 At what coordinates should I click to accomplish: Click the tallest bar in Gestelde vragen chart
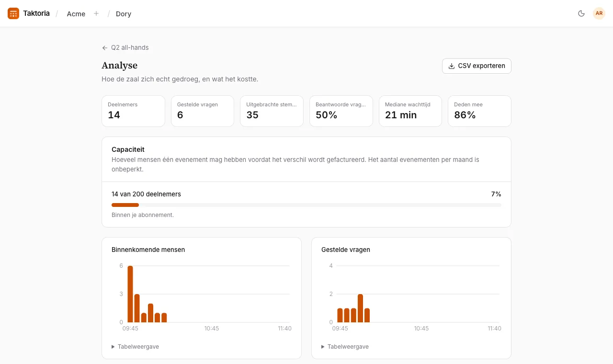[x=360, y=308]
